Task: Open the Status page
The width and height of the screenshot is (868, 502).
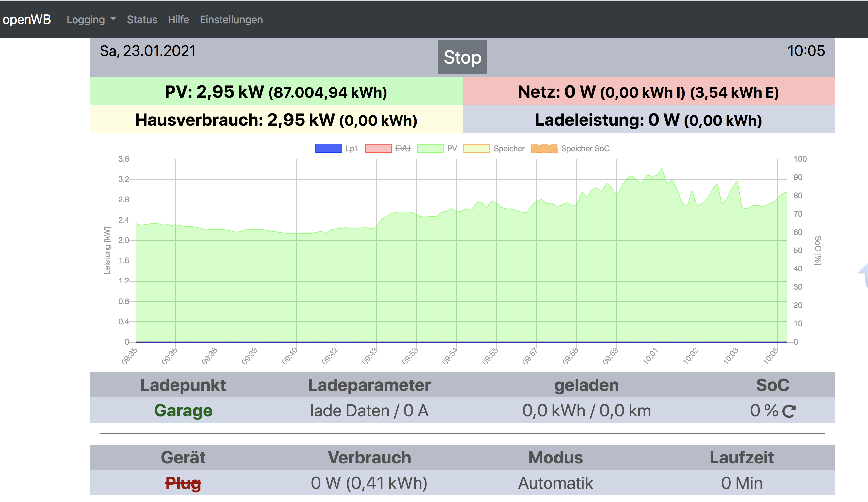Action: click(x=142, y=20)
